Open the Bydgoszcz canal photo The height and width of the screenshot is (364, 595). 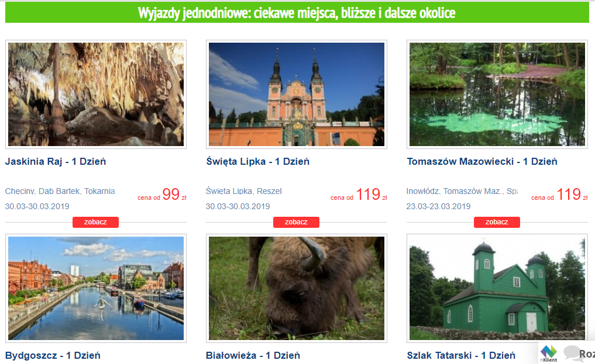pyautogui.click(x=96, y=288)
